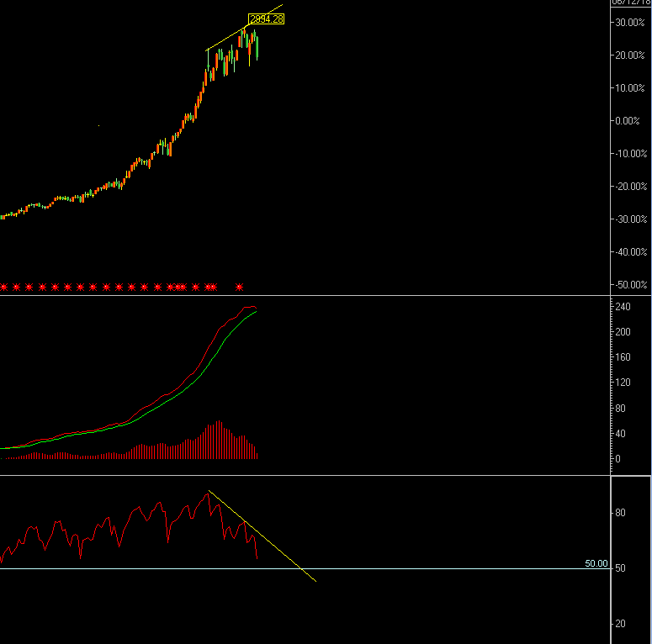Click the -20.00% price axis label

pos(631,187)
